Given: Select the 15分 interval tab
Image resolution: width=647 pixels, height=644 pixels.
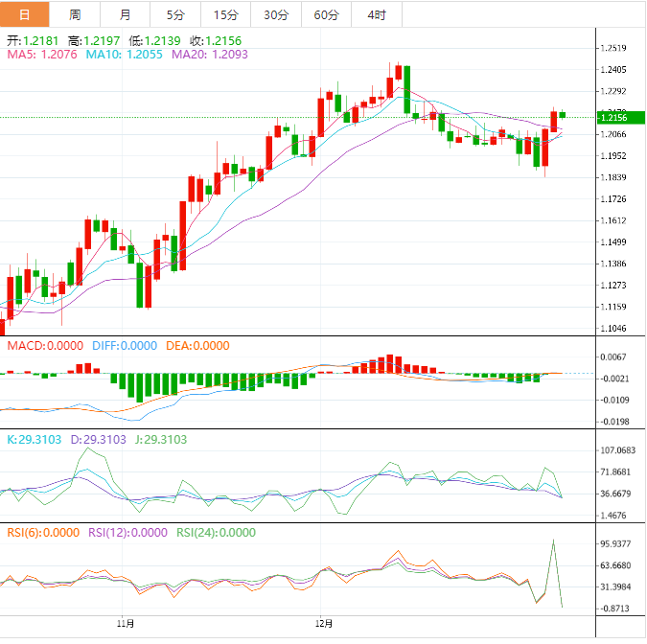Looking at the screenshot, I should 225,14.
